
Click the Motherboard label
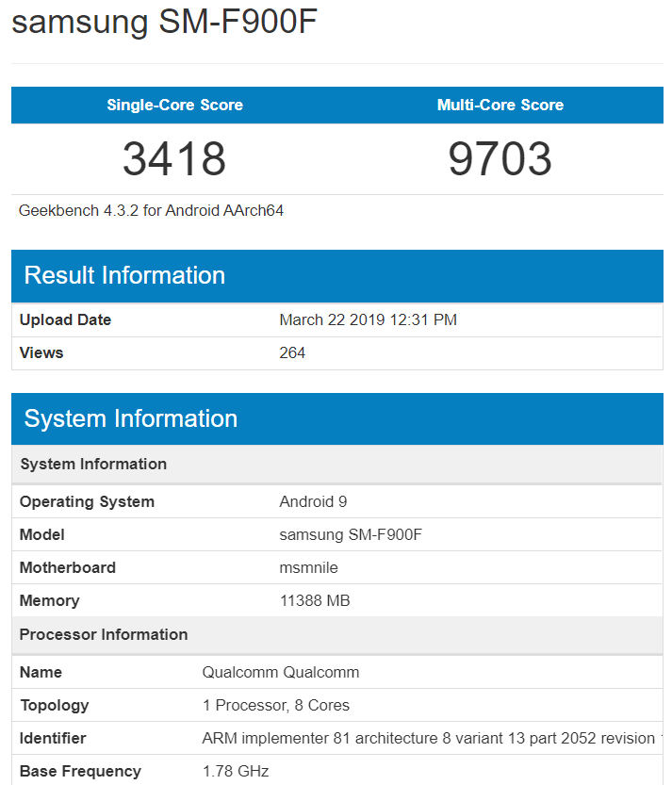[68, 567]
